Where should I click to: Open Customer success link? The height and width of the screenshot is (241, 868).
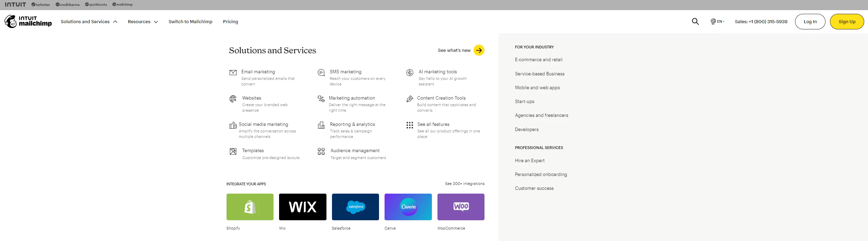click(x=534, y=188)
